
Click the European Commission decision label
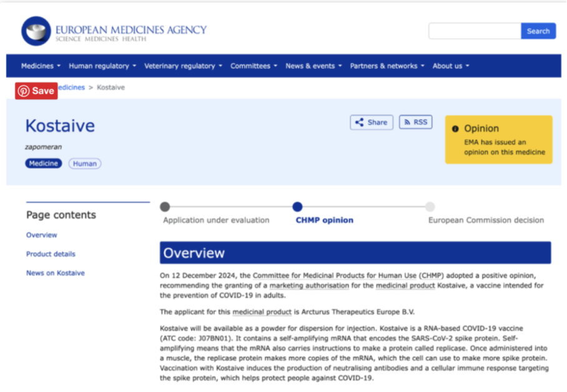click(x=486, y=220)
